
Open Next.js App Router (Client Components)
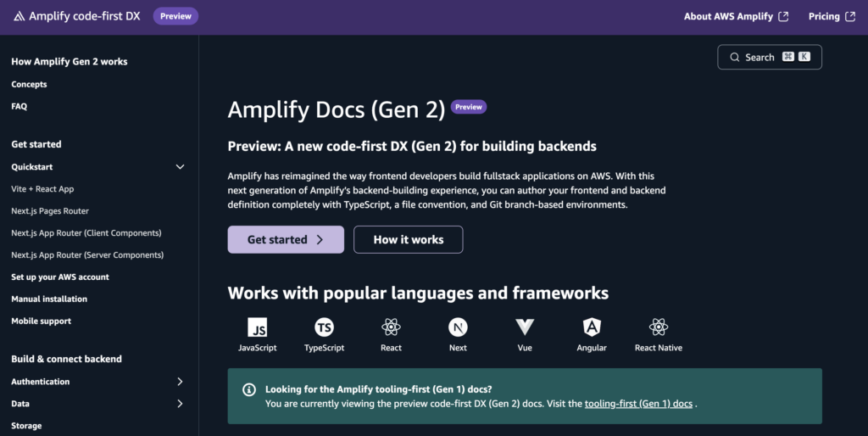point(86,233)
